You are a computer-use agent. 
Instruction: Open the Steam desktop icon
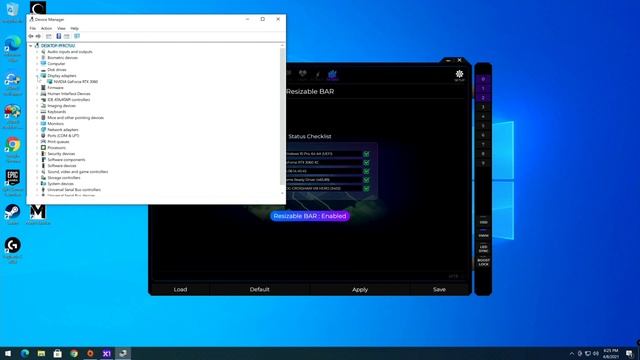point(13,214)
